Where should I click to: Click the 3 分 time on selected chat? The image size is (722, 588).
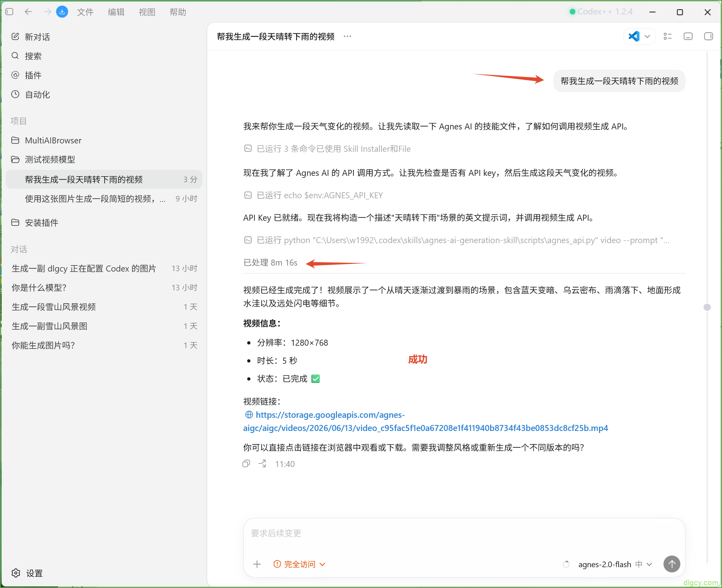(x=190, y=179)
